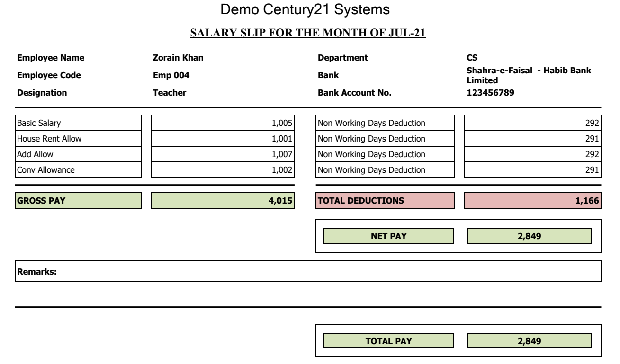Click the "Add Allow" cell
This screenshot has width=620, height=364.
click(79, 154)
